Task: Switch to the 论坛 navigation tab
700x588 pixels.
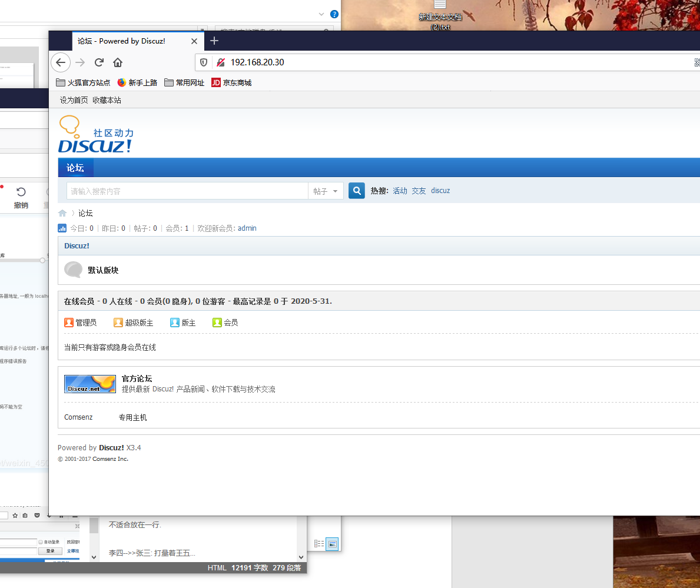Action: (x=75, y=167)
